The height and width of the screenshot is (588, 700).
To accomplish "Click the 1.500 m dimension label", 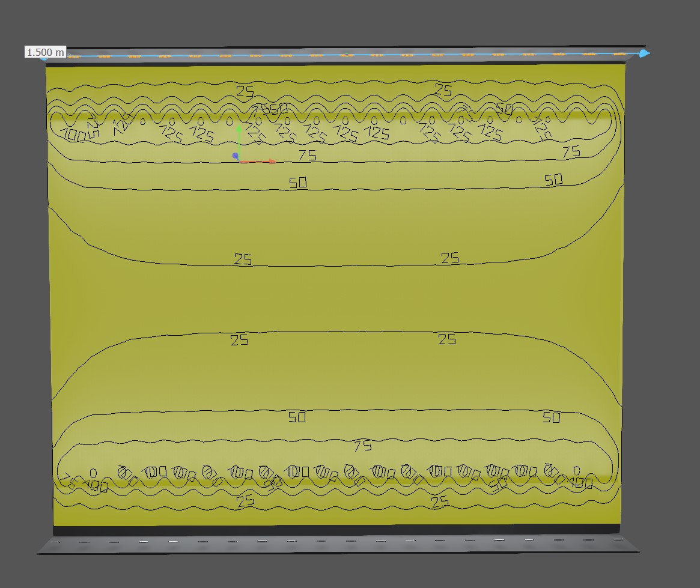I will (x=45, y=52).
